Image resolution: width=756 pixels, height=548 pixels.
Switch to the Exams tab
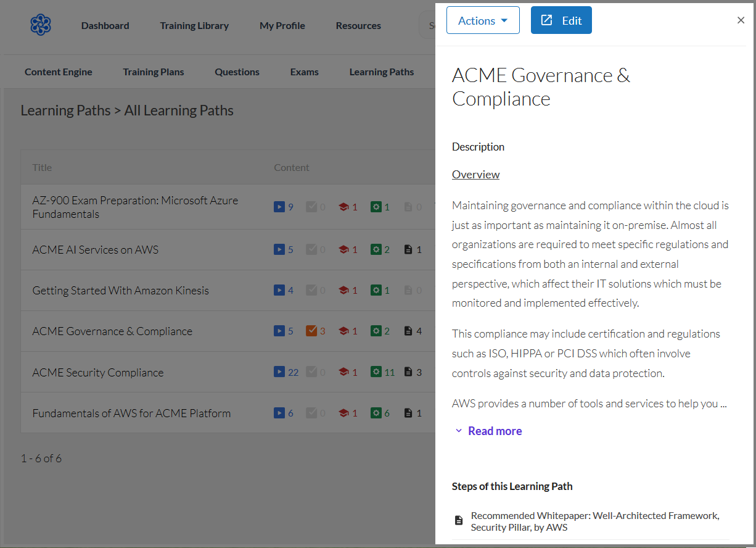[305, 72]
